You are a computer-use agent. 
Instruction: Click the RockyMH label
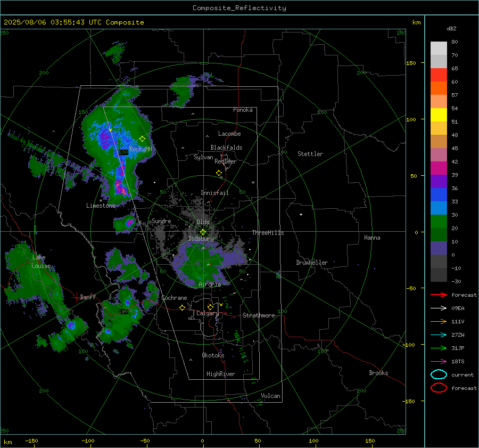tap(140, 149)
